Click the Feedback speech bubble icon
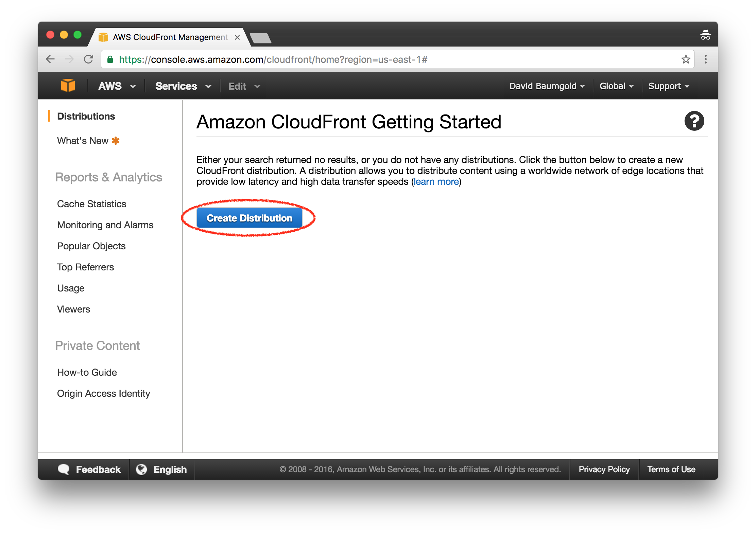The width and height of the screenshot is (756, 534). (64, 469)
